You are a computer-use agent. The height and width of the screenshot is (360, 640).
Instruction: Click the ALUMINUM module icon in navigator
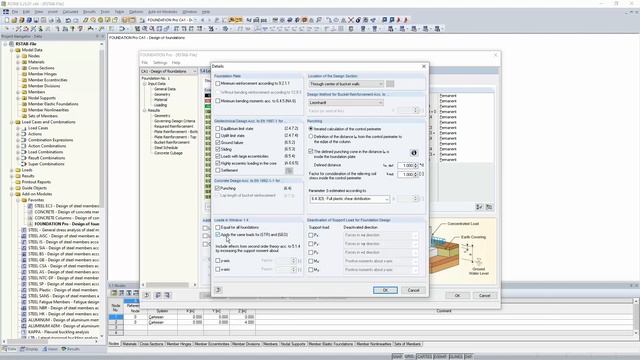pyautogui.click(x=24, y=320)
